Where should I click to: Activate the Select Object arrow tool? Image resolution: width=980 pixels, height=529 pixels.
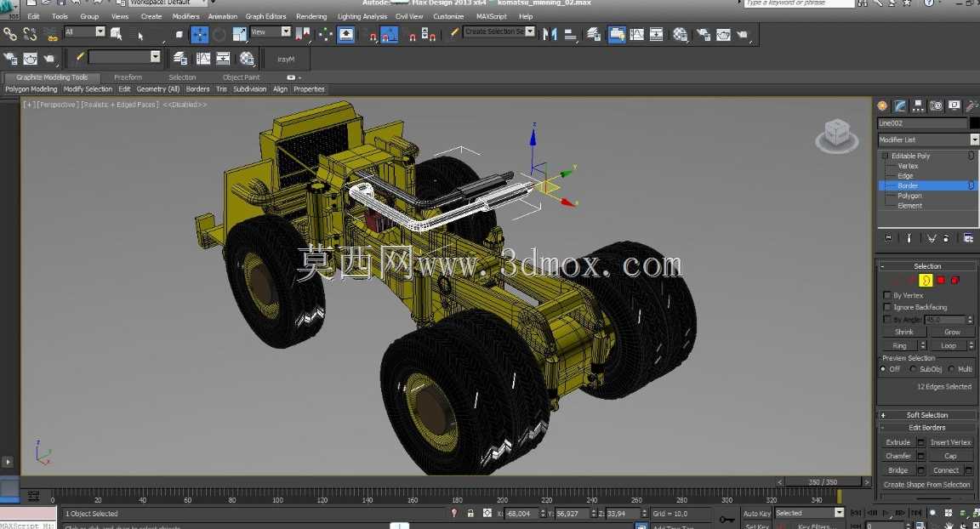[x=140, y=34]
